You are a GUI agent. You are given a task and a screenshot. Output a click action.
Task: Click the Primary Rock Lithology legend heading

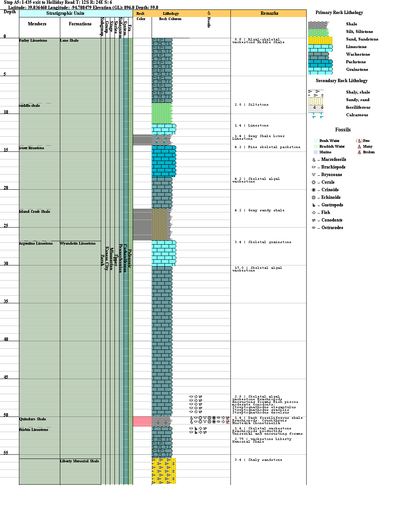point(339,12)
